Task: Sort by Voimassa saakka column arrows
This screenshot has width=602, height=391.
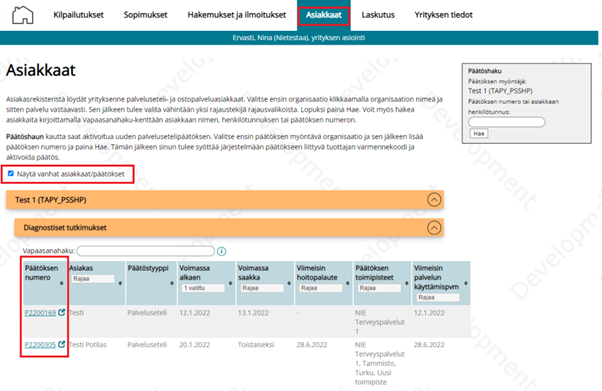Action: coord(289,283)
